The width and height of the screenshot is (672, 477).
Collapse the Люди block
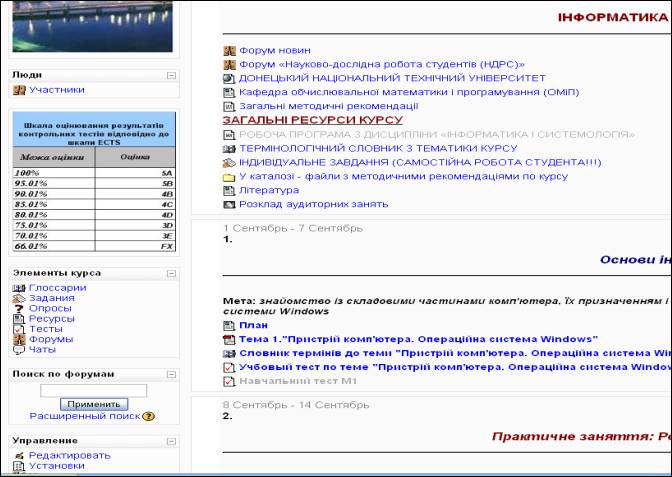point(171,76)
